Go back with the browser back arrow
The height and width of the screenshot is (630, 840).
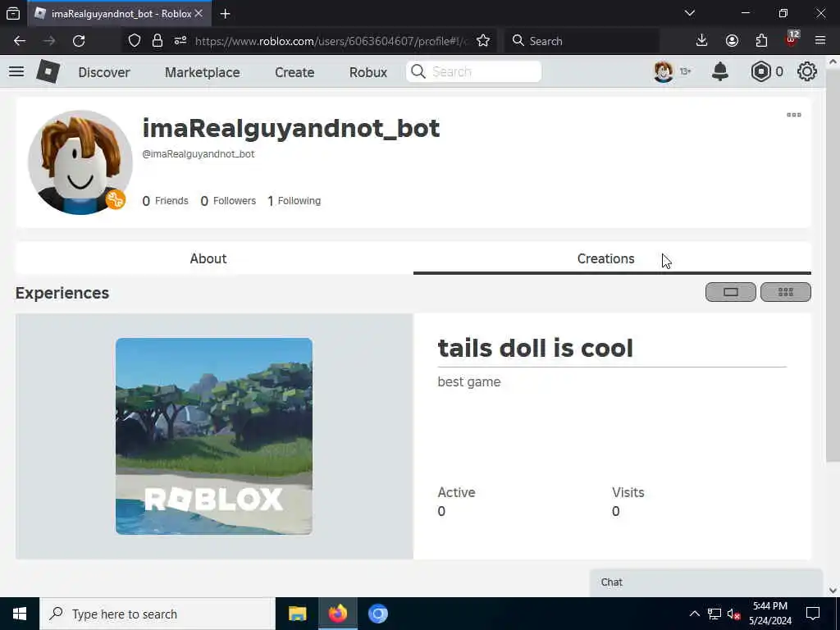20,41
